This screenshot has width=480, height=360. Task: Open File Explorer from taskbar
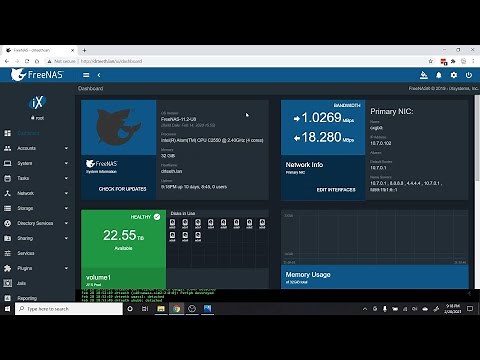[161, 309]
